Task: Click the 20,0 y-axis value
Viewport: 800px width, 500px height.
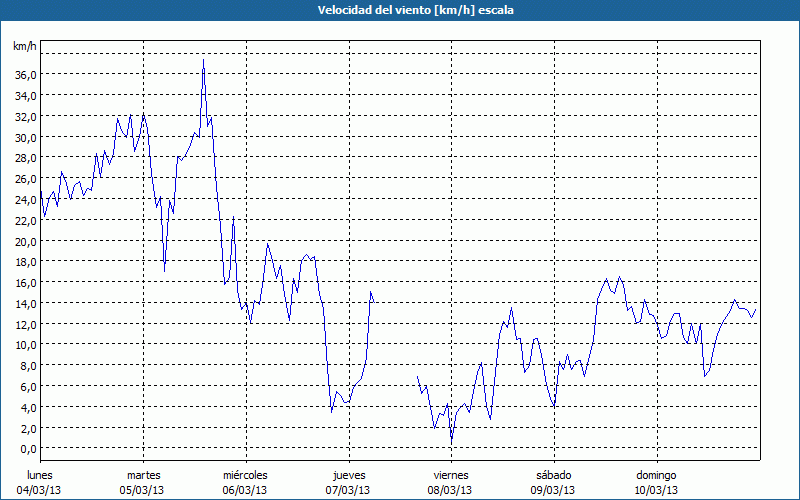Action: [25, 241]
